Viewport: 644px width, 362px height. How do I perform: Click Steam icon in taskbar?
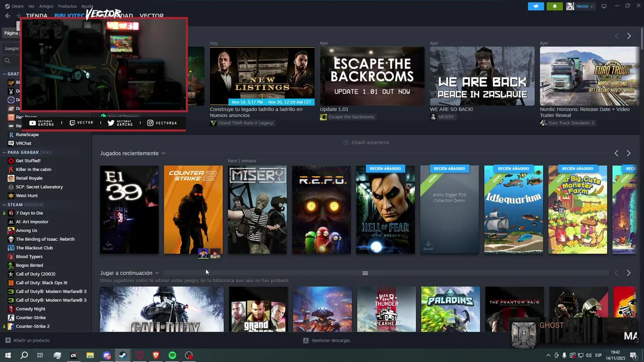[x=123, y=355]
